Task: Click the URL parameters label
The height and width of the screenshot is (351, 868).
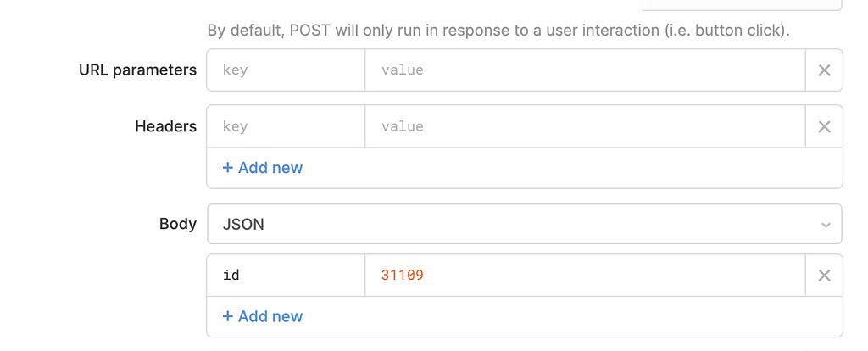Action: (x=137, y=70)
